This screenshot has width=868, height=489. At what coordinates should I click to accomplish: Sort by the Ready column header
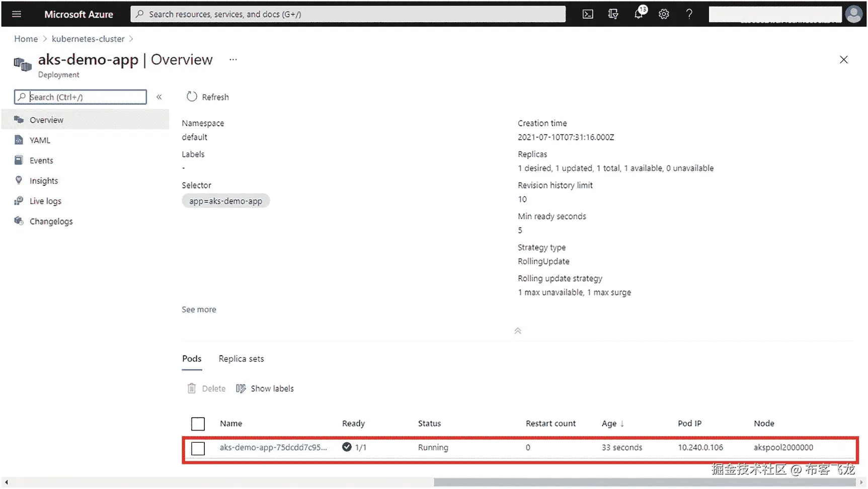coord(353,424)
